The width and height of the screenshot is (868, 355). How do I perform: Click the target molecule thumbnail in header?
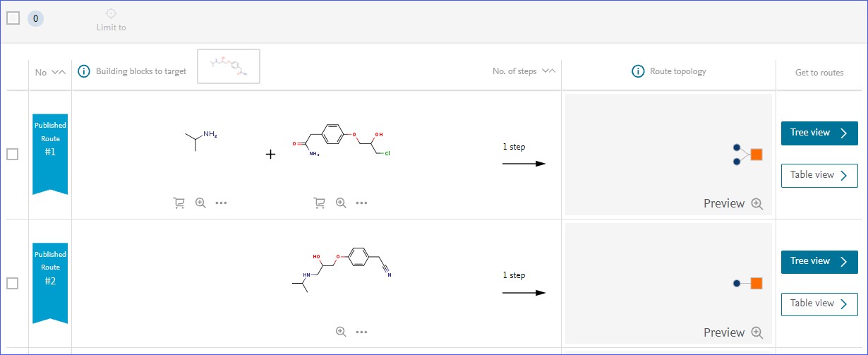(229, 66)
